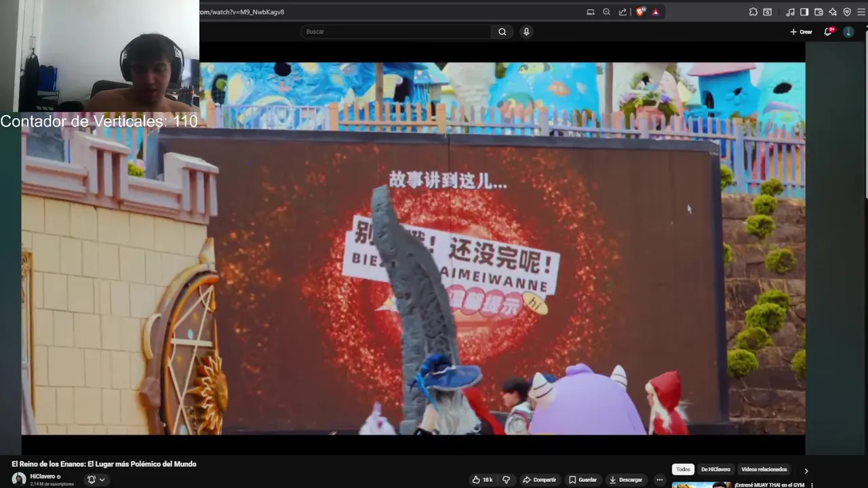The height and width of the screenshot is (488, 868).
Task: Click the 2.14 M de suscriptores text
Action: tap(52, 484)
